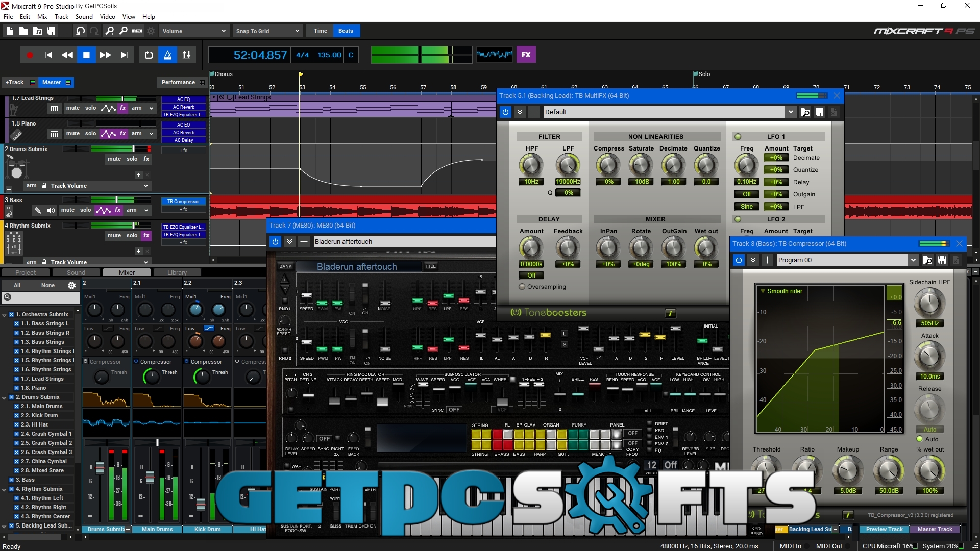Collapse the 1. Orchestra Submix tree group
980x551 pixels.
4,315
